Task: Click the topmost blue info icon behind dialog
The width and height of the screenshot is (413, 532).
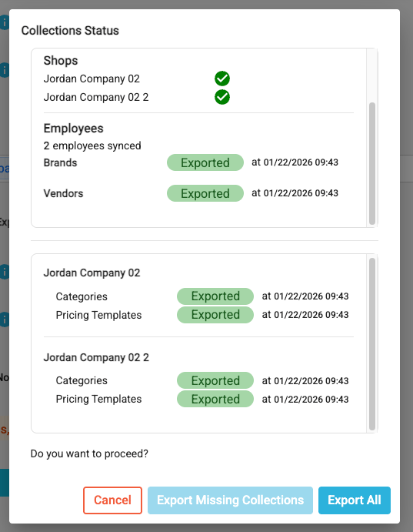Action: [x=5, y=23]
